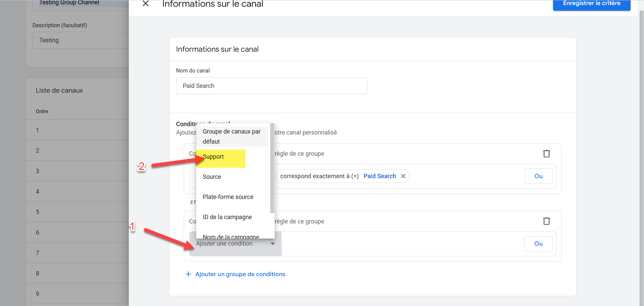The width and height of the screenshot is (644, 306).
Task: Click the plus icon to add condition group
Action: pos(189,274)
